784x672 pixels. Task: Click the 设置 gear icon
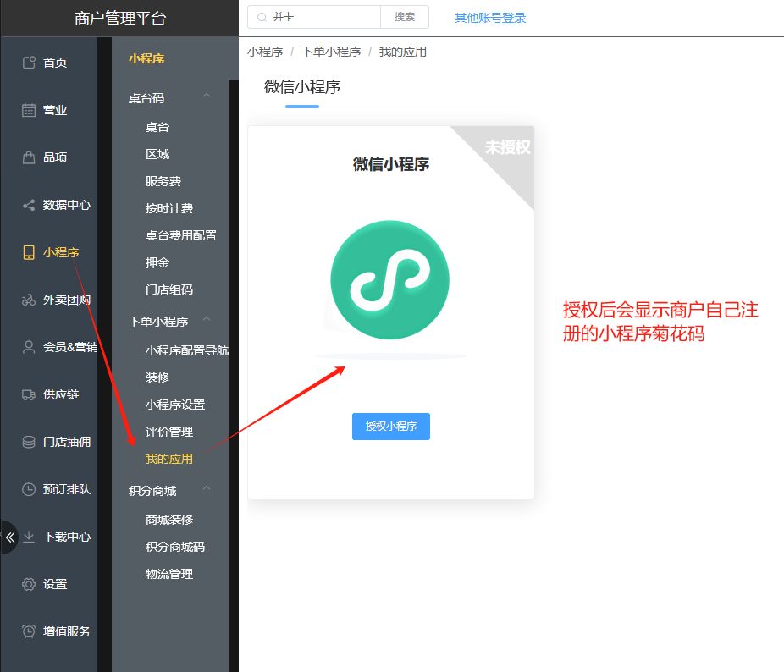(29, 584)
